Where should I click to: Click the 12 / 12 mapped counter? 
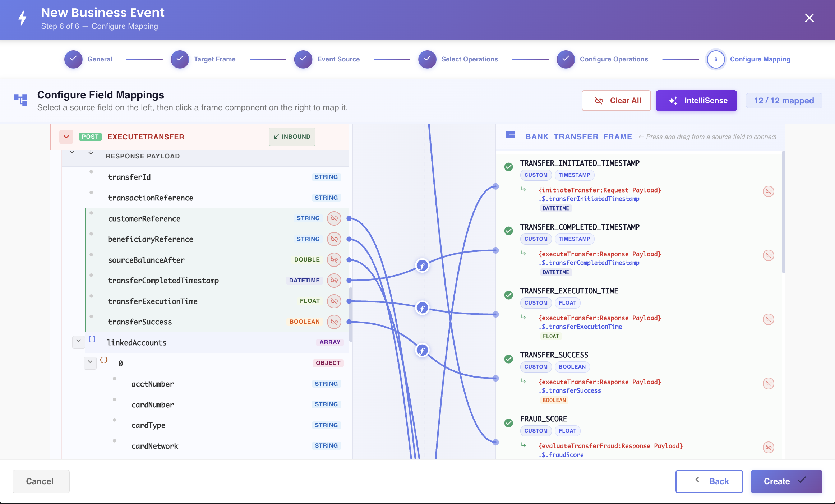click(x=784, y=101)
